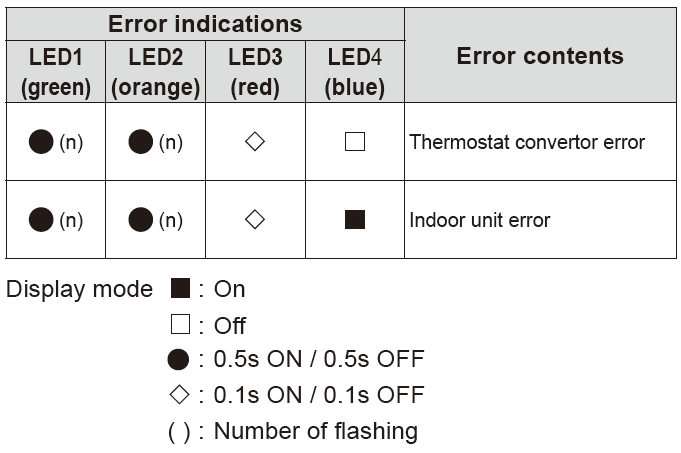Click the filled square LED4 in Indoor unit row
The image size is (681, 453).
coord(355,219)
